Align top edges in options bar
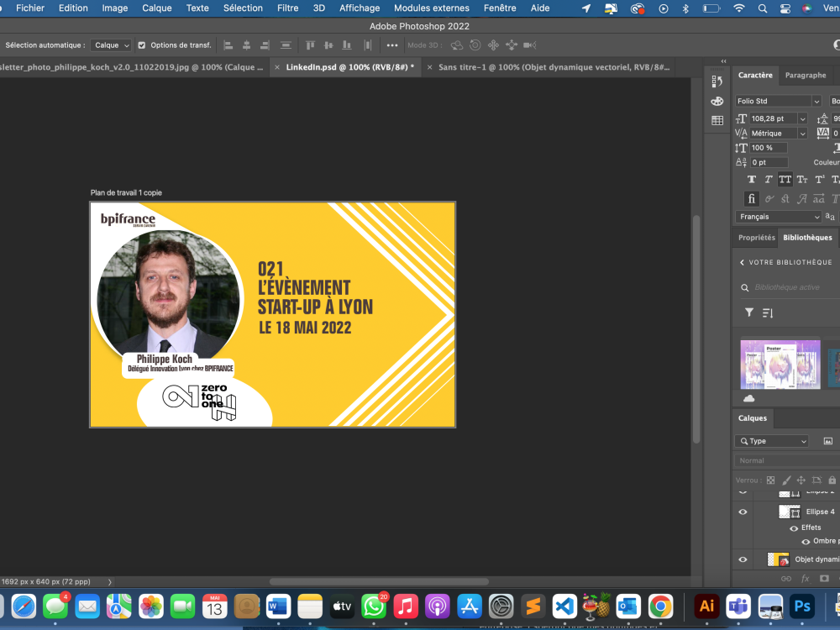Viewport: 840px width, 630px height. pos(310,45)
